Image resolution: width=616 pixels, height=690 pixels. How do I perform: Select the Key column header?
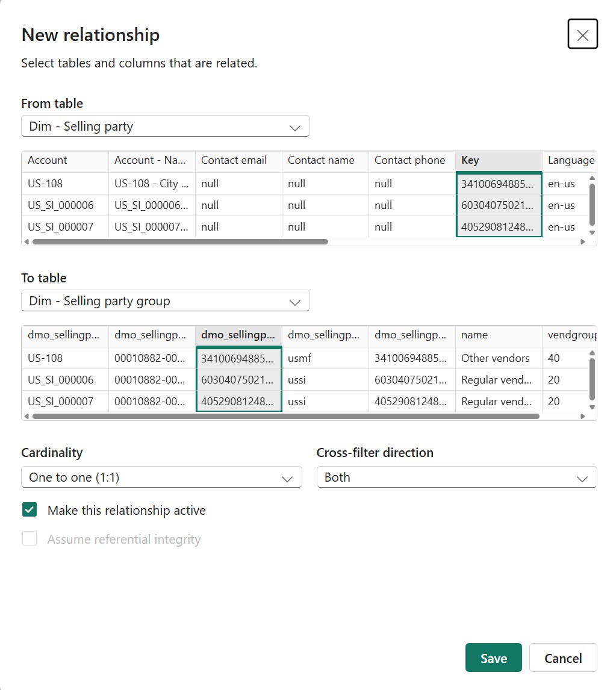[499, 160]
